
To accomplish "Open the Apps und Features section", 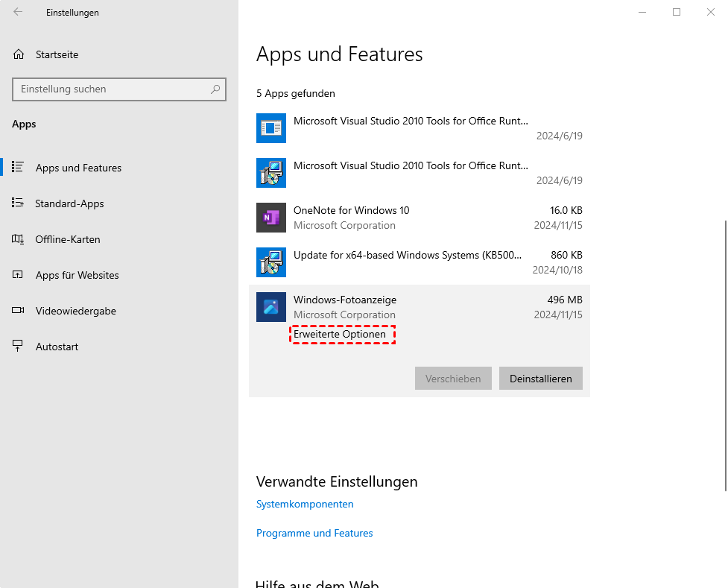I will pyautogui.click(x=78, y=168).
